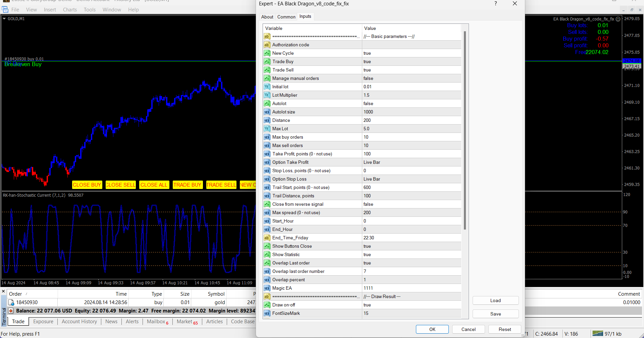The width and height of the screenshot is (644, 338).
Task: Toggle the Trade Buy value true
Action: click(x=367, y=61)
